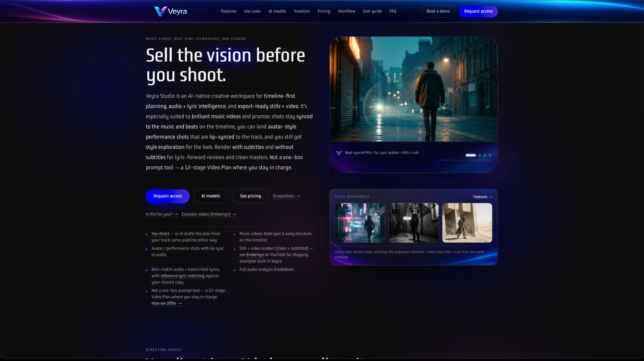Open the 'Is this for you?' link
This screenshot has width=644, height=361.
pos(162,214)
